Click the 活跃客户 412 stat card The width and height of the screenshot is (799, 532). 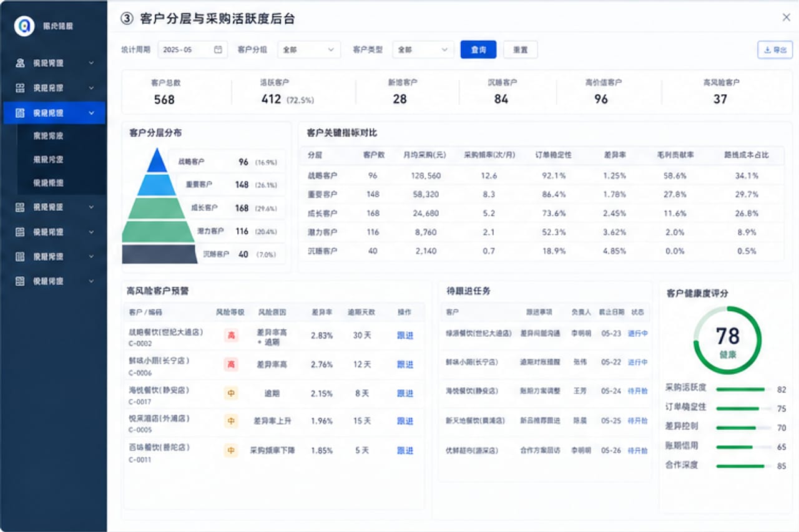[287, 92]
